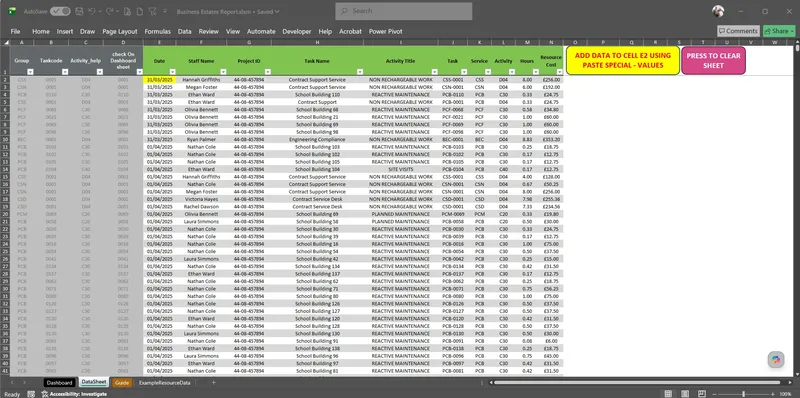Open the Group column filter dropdown
The width and height of the screenshot is (800, 398).
tap(30, 72)
